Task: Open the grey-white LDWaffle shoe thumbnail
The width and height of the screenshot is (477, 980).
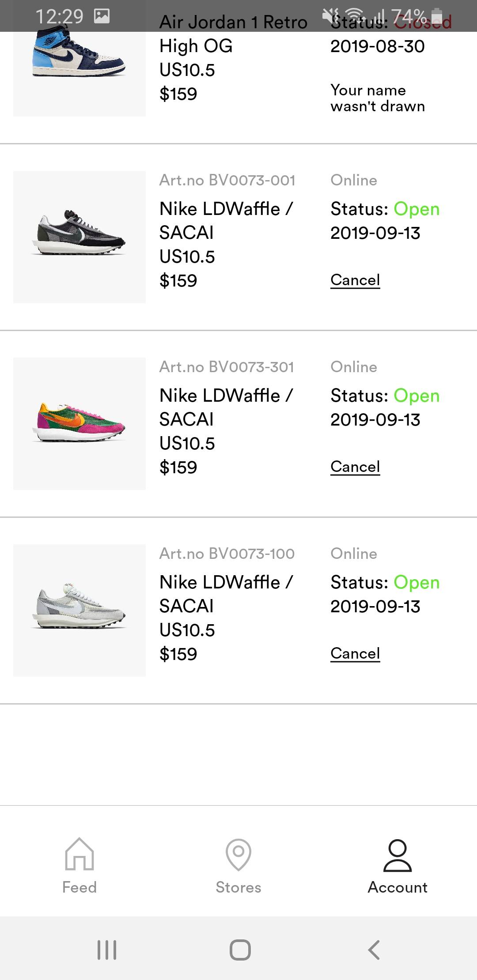Action: [x=79, y=611]
